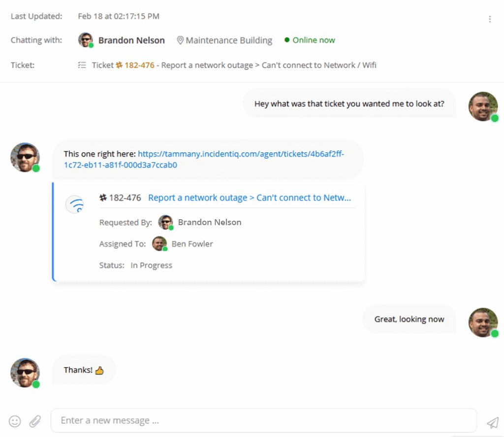Open the emoji picker in the message bar

pos(14,421)
